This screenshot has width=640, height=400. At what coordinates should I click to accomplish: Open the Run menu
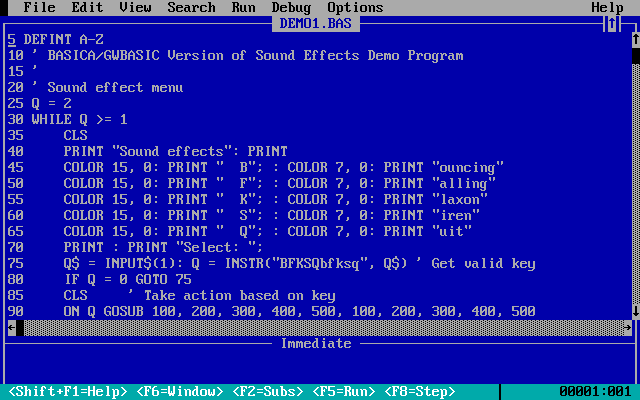coord(243,8)
